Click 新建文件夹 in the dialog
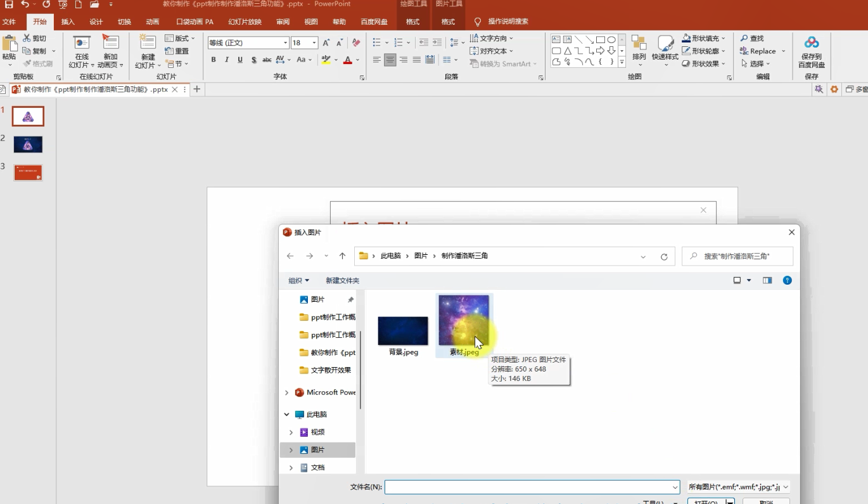 tap(342, 280)
